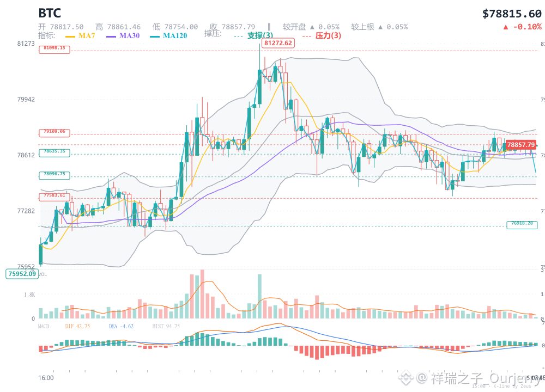Click the 79942 y-axis label

pyautogui.click(x=26, y=99)
